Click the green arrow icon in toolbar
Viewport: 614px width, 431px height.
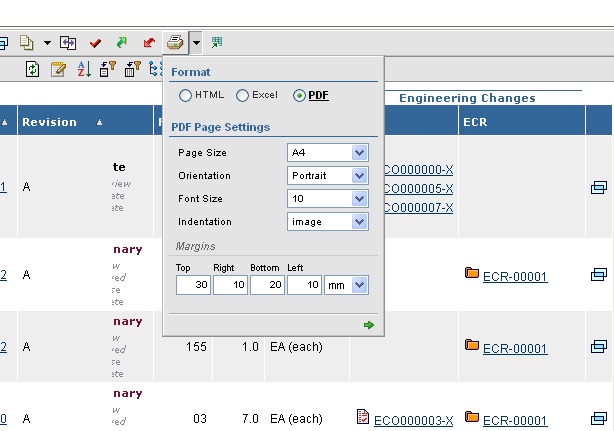(122, 43)
